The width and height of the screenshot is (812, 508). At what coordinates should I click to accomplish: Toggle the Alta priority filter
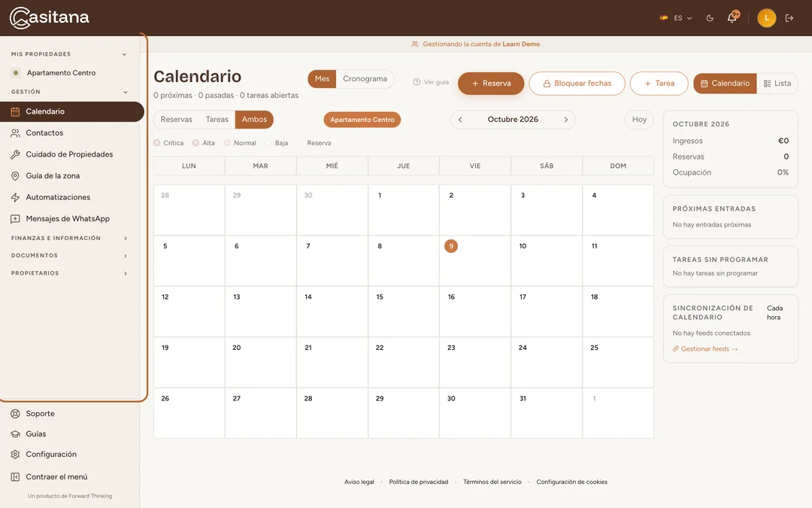click(204, 143)
